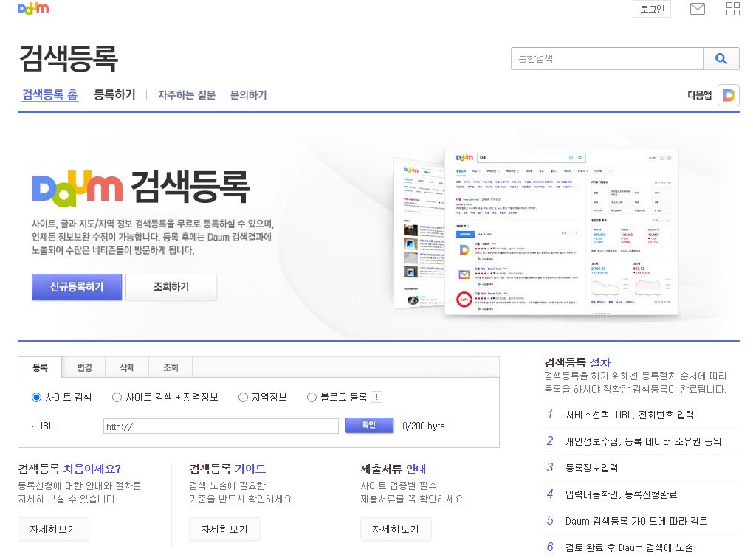753x560 pixels.
Task: Focus the URL http:// input field
Action: 221,426
